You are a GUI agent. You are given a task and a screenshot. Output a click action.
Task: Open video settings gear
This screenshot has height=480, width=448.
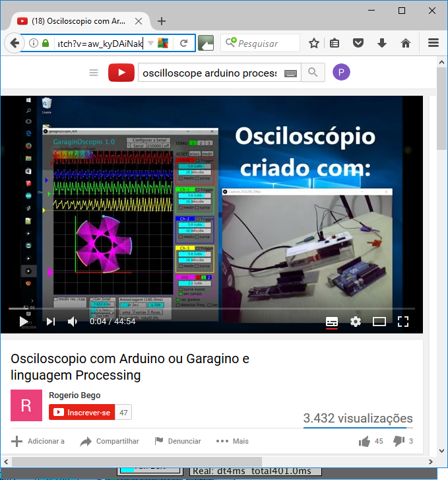pos(356,322)
